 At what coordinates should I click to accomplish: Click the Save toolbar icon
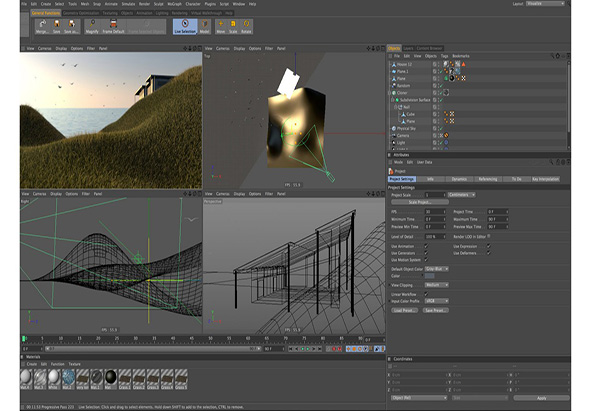pyautogui.click(x=56, y=26)
